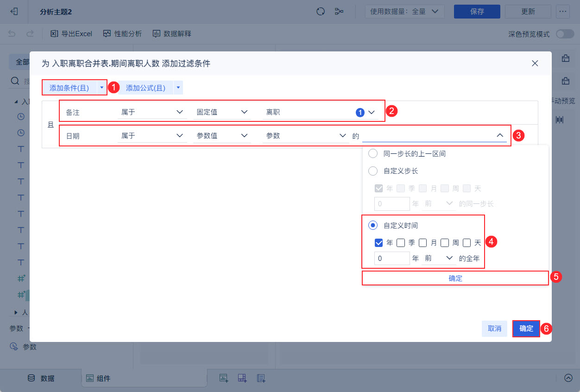Click the refresh circular icon in header
Screen dimensions: 580x392
tap(321, 12)
